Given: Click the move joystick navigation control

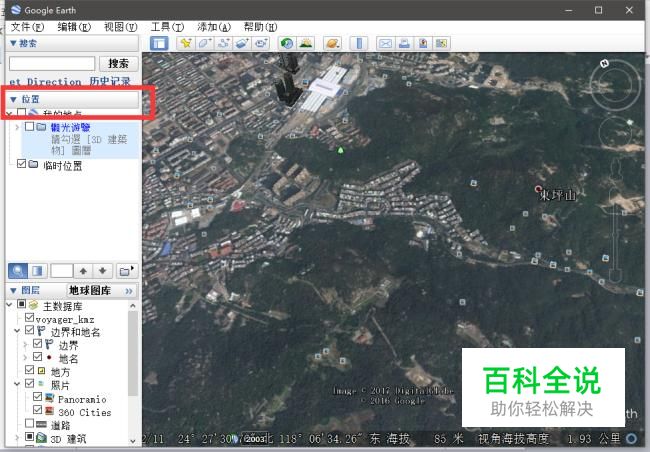Looking at the screenshot, I should (616, 133).
